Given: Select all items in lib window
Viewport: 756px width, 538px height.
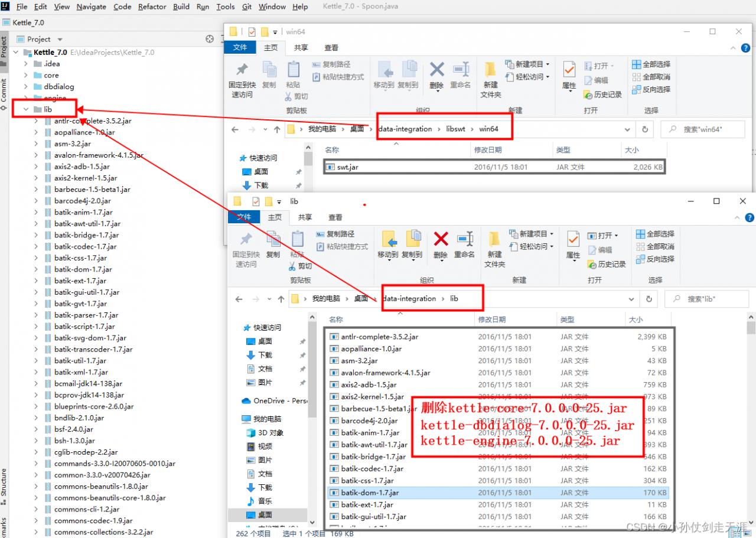Looking at the screenshot, I should [655, 234].
